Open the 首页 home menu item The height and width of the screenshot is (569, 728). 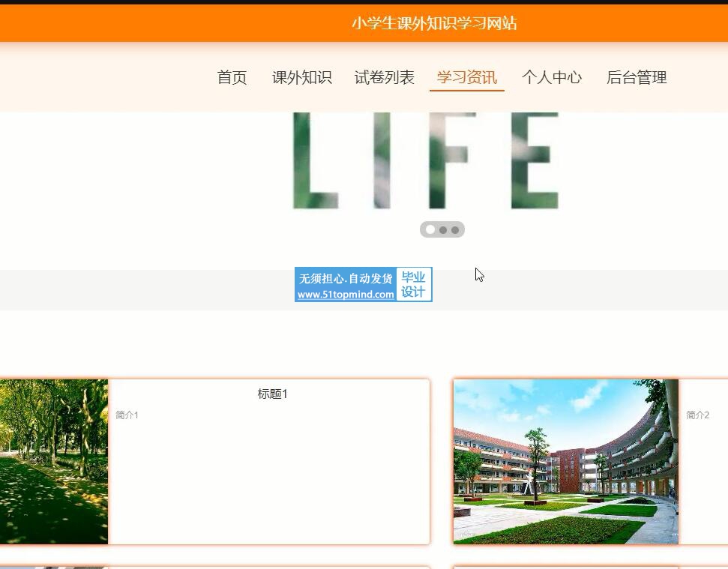[x=232, y=77]
